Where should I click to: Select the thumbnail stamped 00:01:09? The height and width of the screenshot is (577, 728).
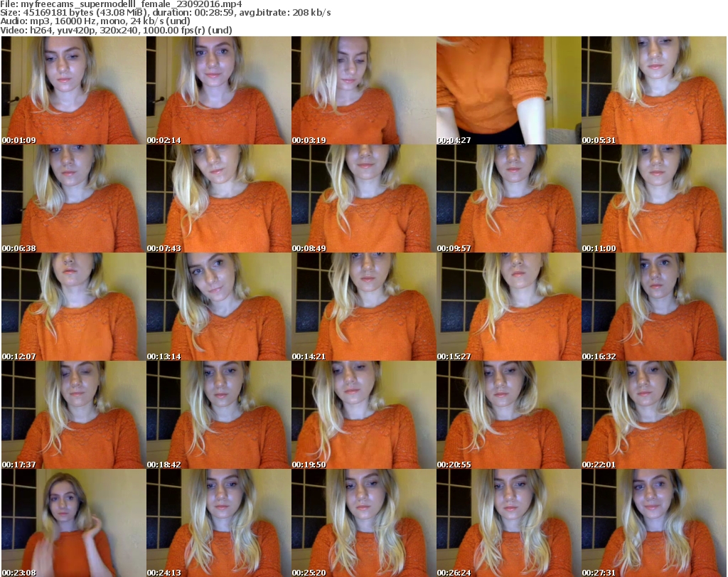(73, 90)
